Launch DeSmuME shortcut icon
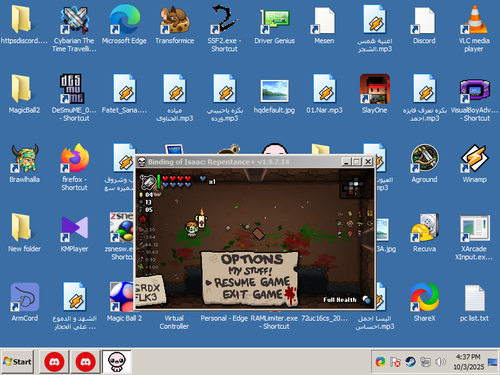 tap(72, 89)
